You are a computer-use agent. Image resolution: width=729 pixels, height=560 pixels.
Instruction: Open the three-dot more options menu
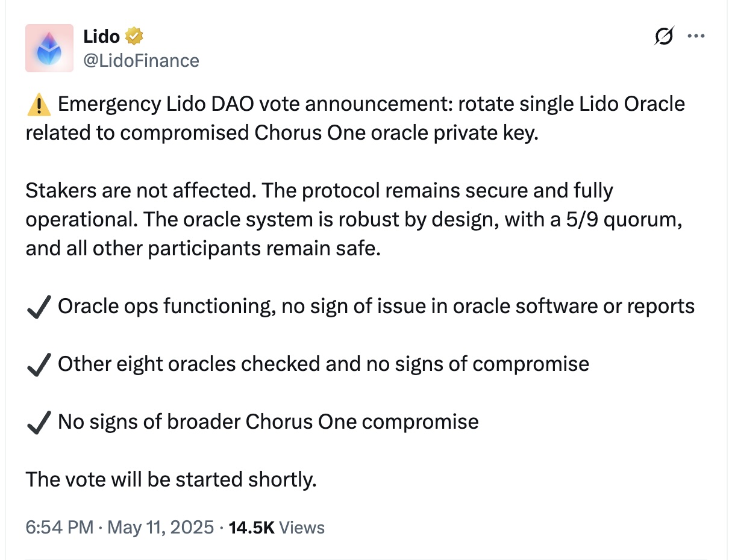point(696,36)
